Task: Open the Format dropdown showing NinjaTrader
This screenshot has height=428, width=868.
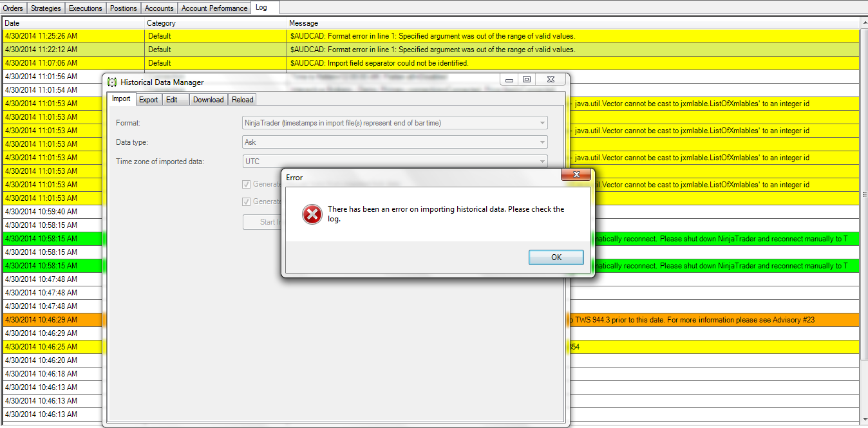Action: click(x=395, y=123)
